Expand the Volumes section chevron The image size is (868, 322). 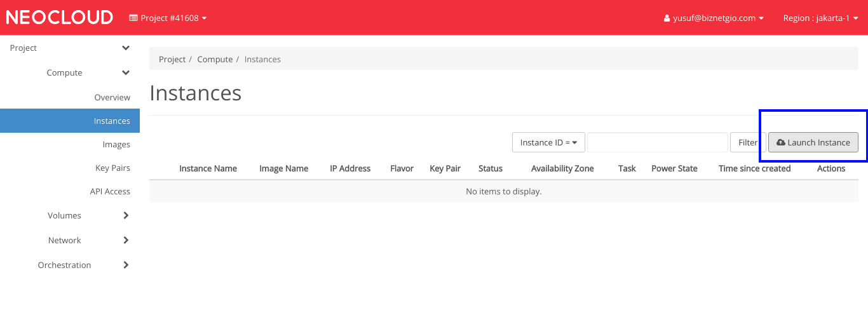[x=125, y=215]
